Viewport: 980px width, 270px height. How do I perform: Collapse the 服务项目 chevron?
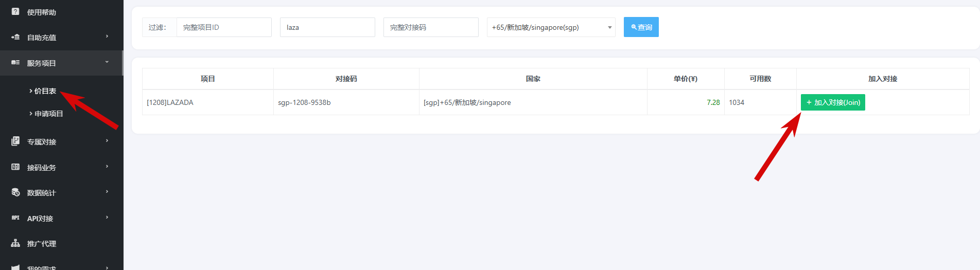tap(107, 62)
